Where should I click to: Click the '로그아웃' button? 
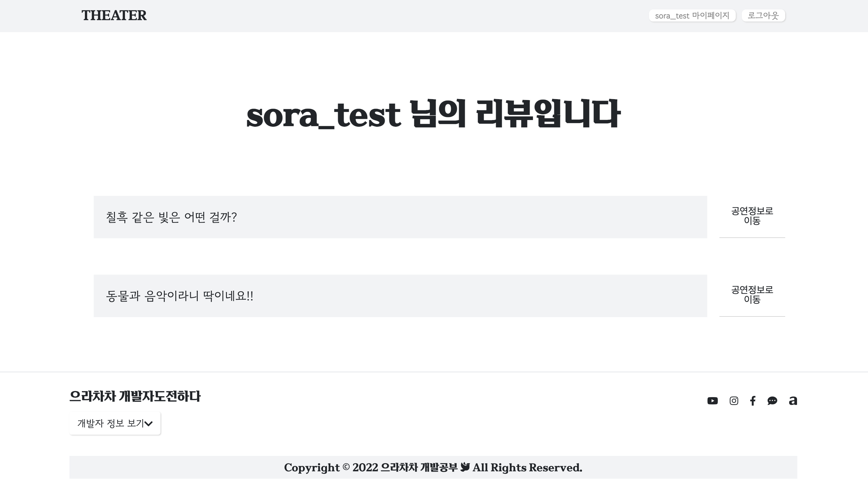[763, 15]
